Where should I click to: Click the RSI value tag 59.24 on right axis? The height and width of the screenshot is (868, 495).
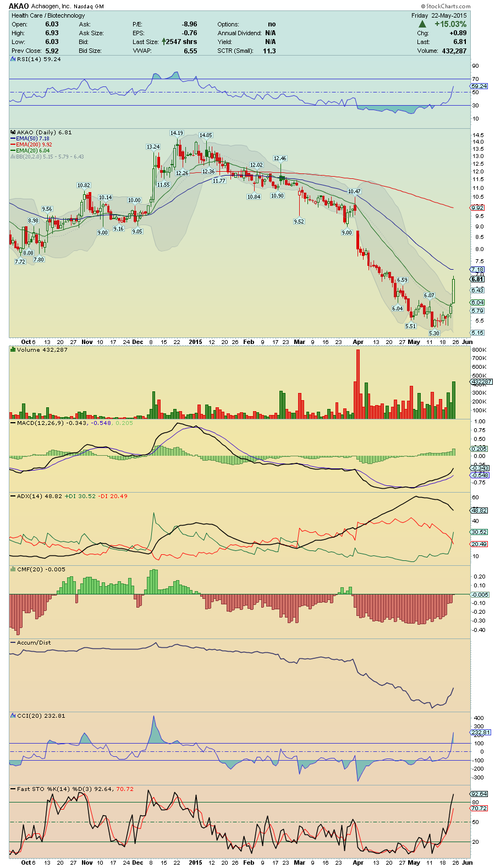(x=479, y=86)
